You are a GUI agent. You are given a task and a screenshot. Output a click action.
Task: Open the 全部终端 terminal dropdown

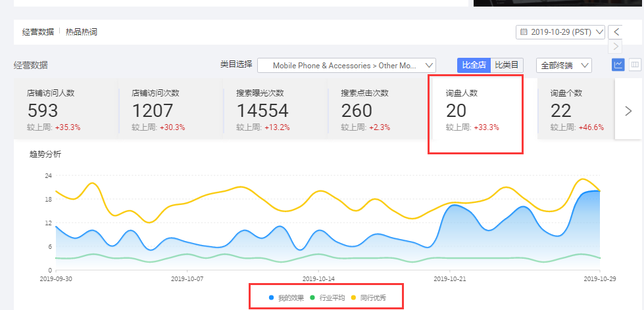click(x=564, y=65)
